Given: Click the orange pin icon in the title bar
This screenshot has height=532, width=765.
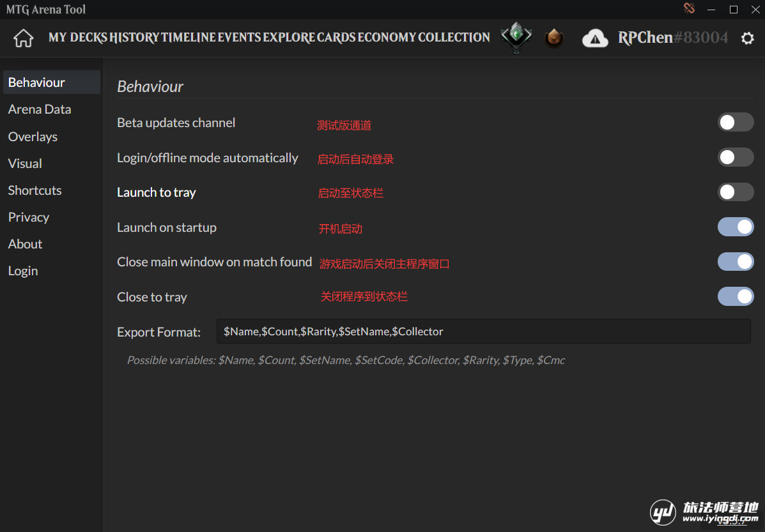Looking at the screenshot, I should [689, 8].
